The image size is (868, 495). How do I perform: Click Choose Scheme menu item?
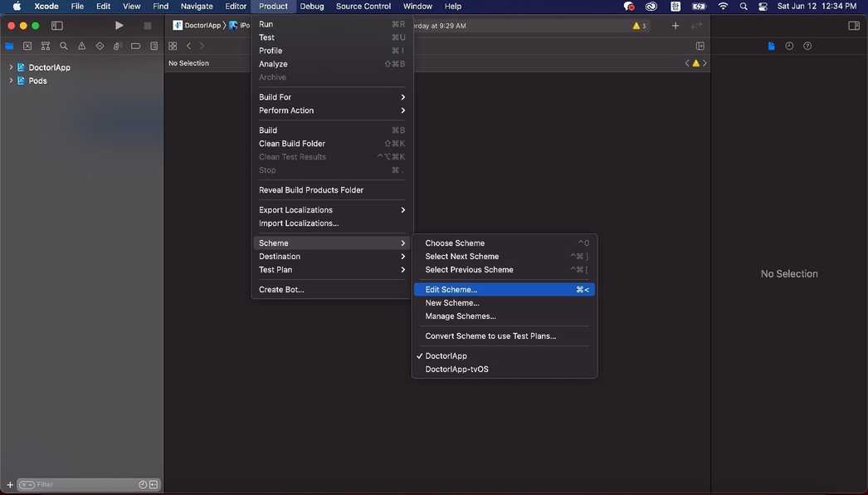[x=505, y=243]
